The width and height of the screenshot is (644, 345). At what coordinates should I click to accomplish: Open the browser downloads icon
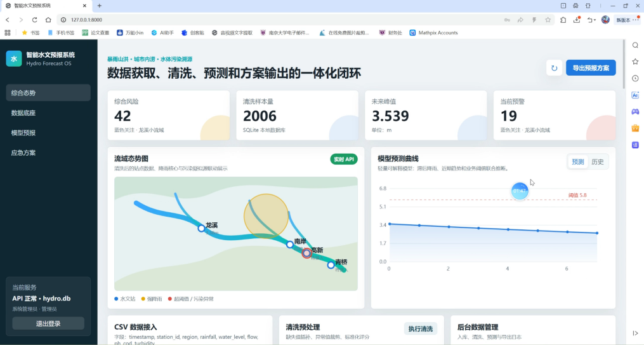click(x=577, y=20)
